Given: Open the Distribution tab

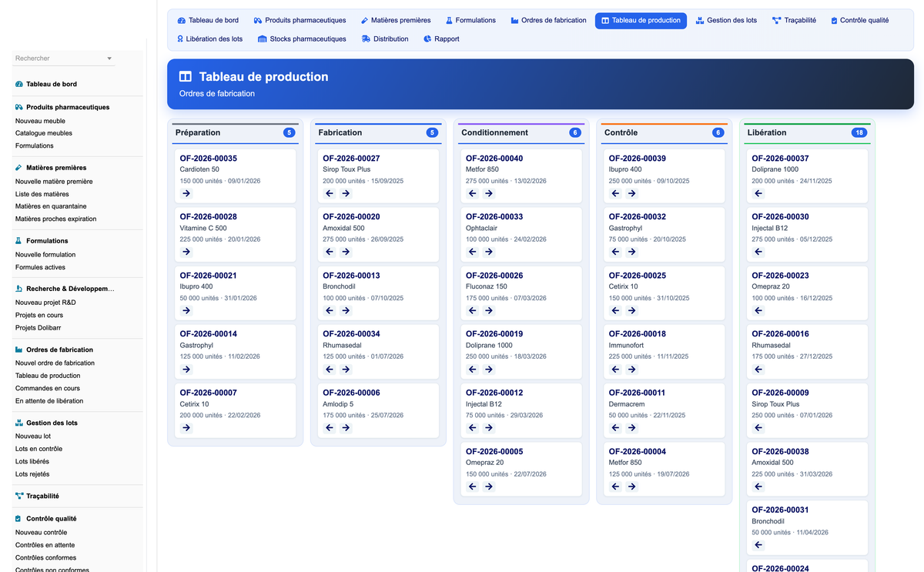Looking at the screenshot, I should [x=385, y=39].
